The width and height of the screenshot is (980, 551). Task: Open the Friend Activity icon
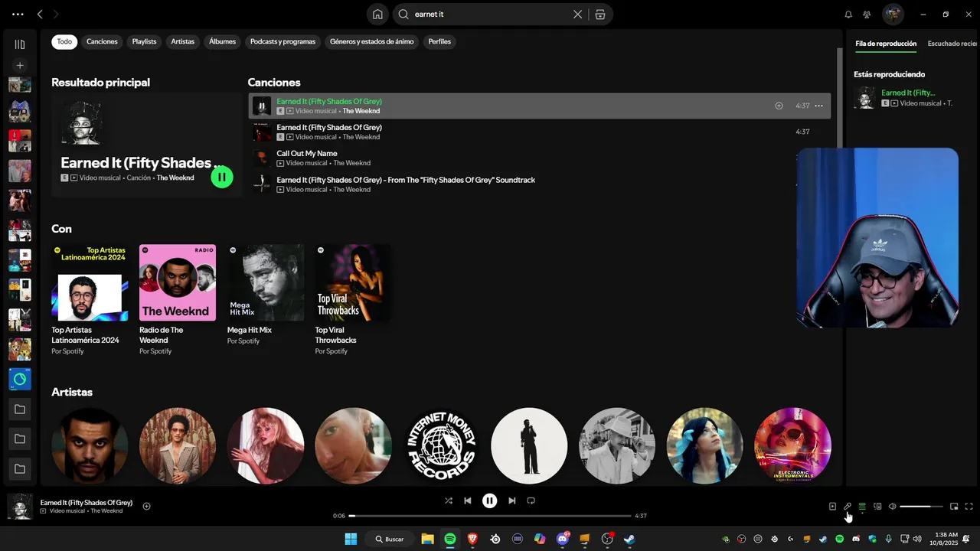coord(867,14)
